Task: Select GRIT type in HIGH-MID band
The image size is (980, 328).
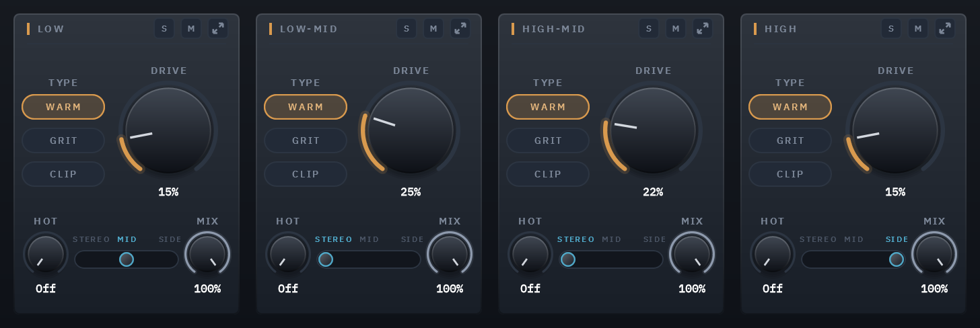Action: coord(548,140)
